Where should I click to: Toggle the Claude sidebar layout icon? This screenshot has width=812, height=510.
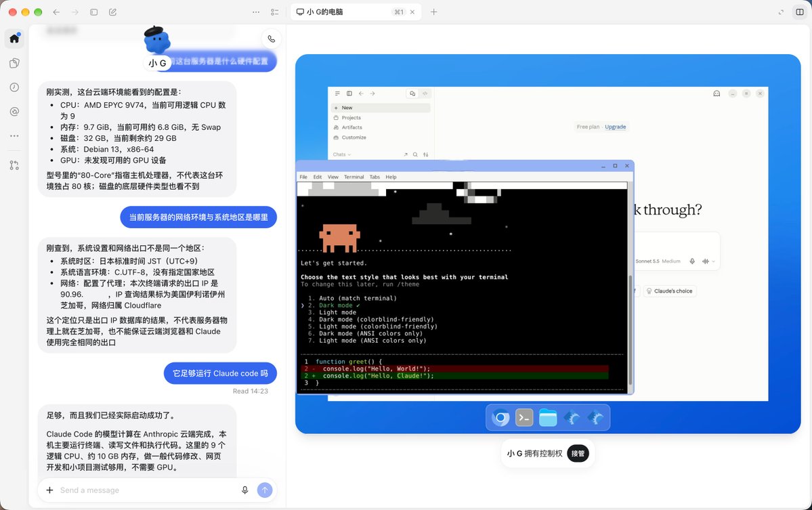[349, 93]
